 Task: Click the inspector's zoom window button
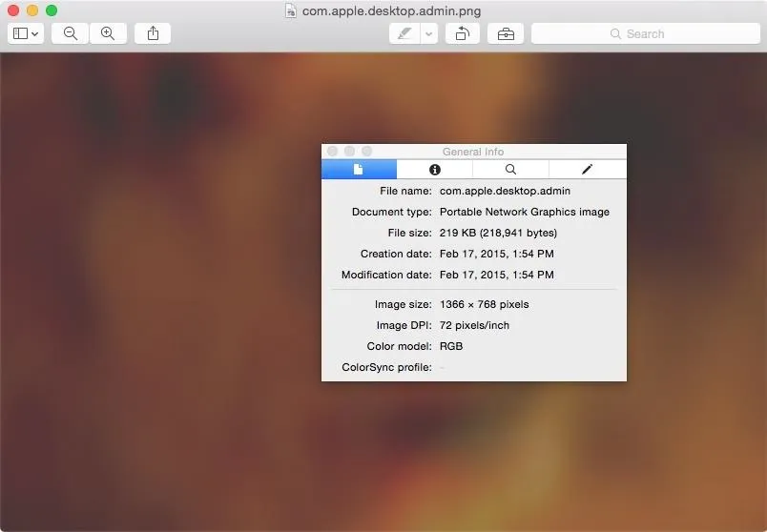367,151
